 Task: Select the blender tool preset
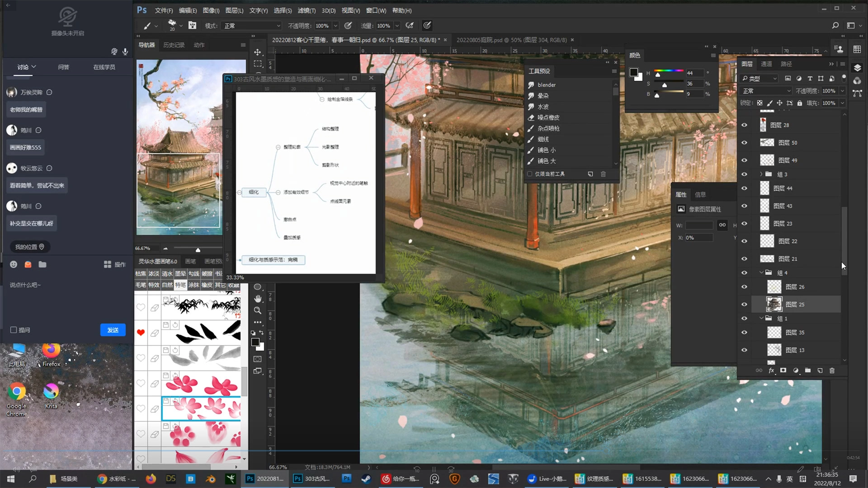[546, 85]
